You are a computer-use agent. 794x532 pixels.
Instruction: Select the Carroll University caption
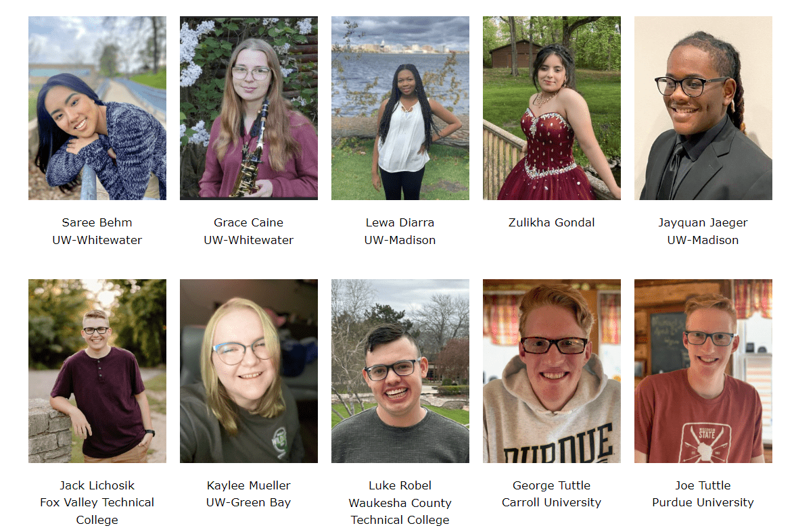[x=551, y=503]
